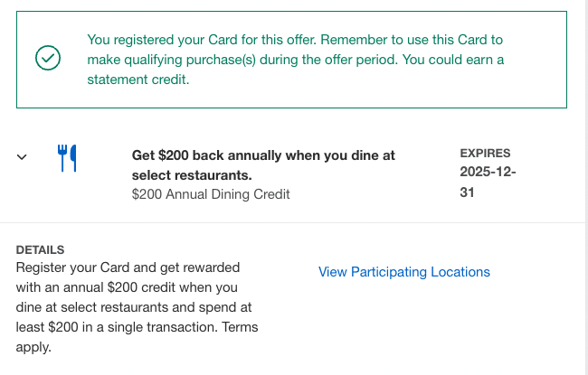Click the "Get $200 back annually" offer title

click(263, 164)
